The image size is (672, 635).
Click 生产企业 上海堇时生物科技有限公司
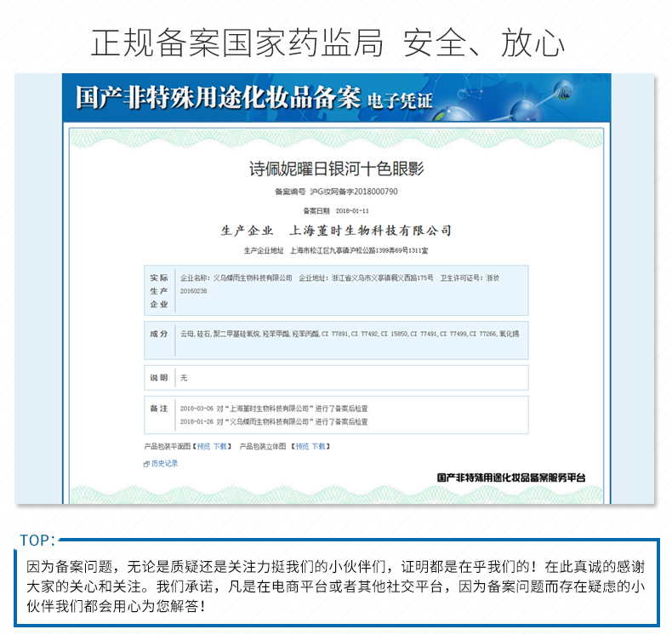pos(337,230)
